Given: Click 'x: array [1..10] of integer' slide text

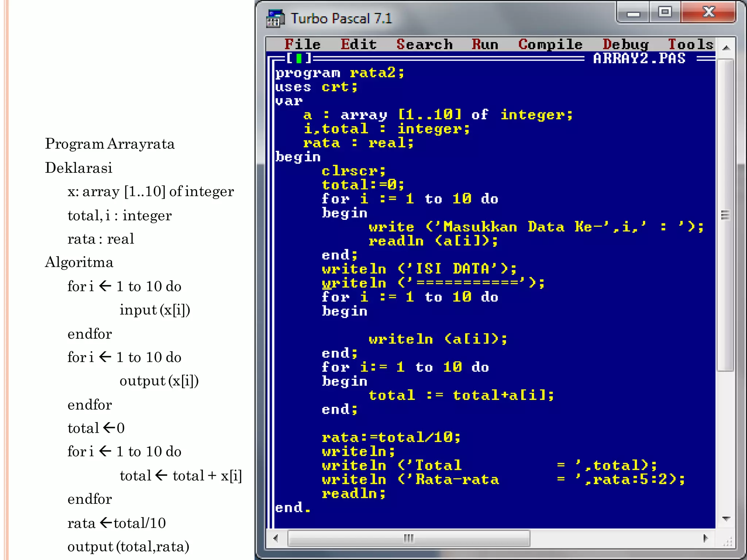Looking at the screenshot, I should coord(151,192).
